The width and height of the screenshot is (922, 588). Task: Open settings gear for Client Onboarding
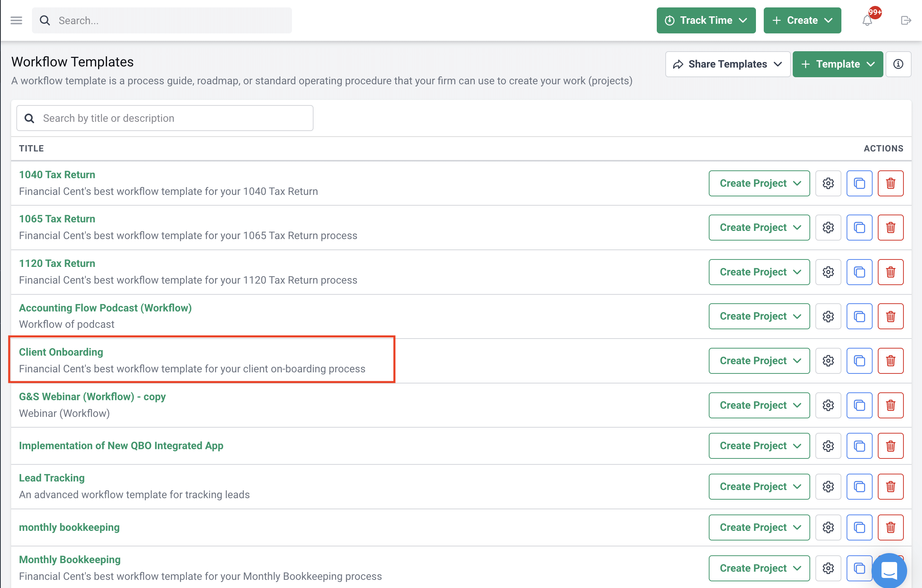[x=828, y=361]
